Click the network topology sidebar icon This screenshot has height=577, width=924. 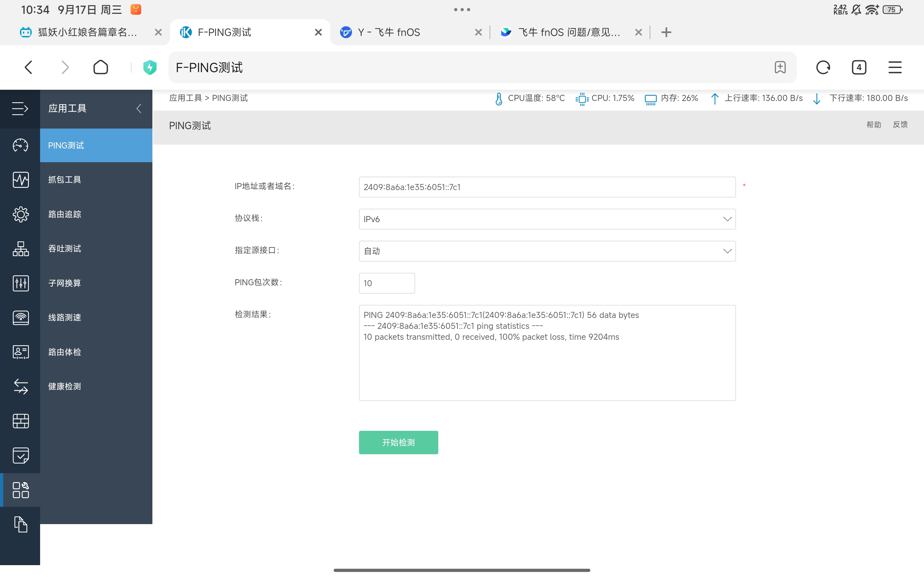pos(20,249)
